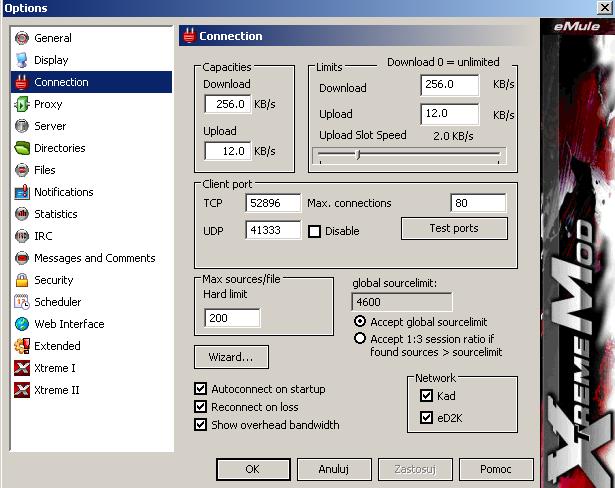Viewport: 615px width, 488px height.
Task: Click the Zastosuj apply button
Action: coord(415,469)
